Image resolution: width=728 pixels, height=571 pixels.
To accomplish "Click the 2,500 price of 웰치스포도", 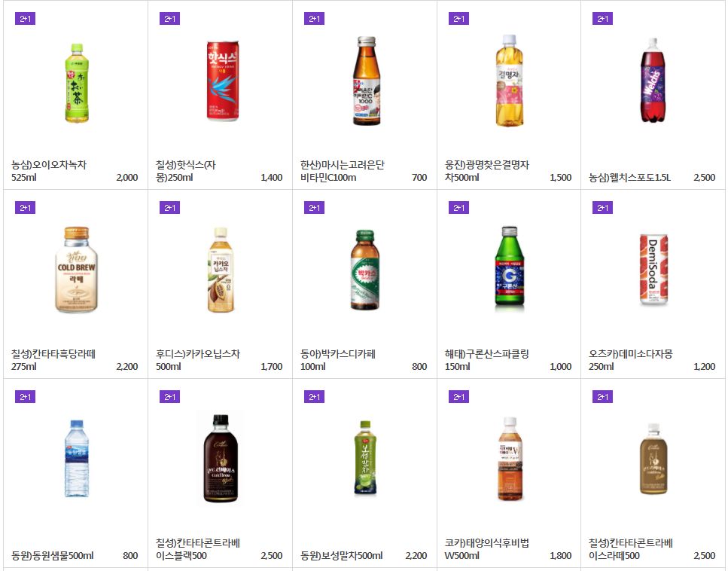I will (x=705, y=178).
